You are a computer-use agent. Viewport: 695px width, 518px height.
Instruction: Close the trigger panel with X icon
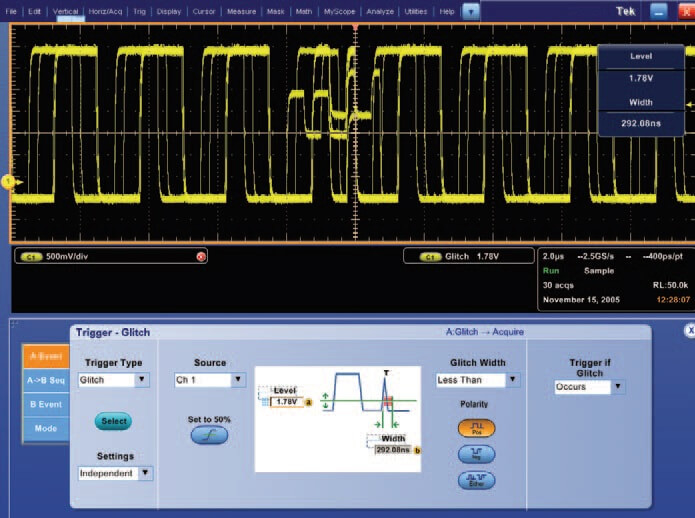(689, 330)
